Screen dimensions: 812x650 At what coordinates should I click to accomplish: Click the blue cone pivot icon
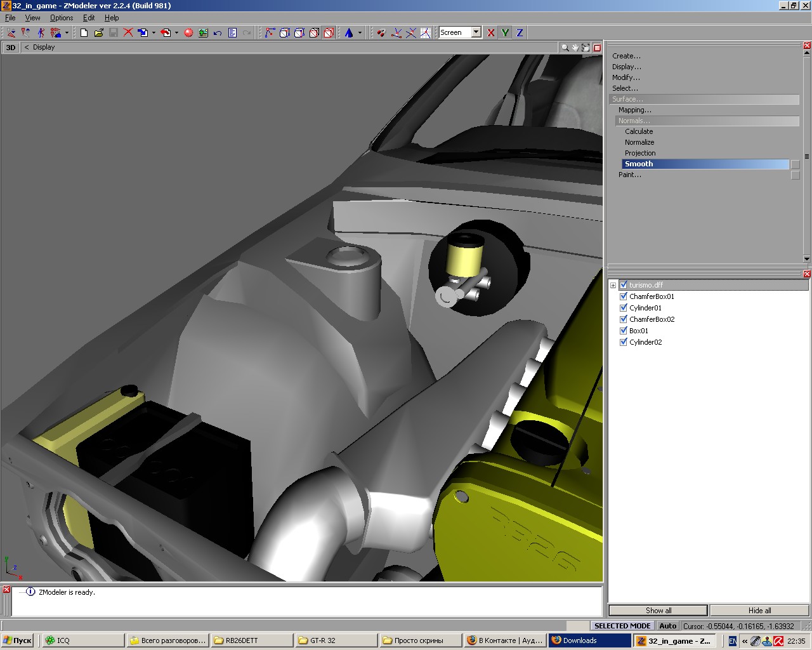pyautogui.click(x=349, y=32)
